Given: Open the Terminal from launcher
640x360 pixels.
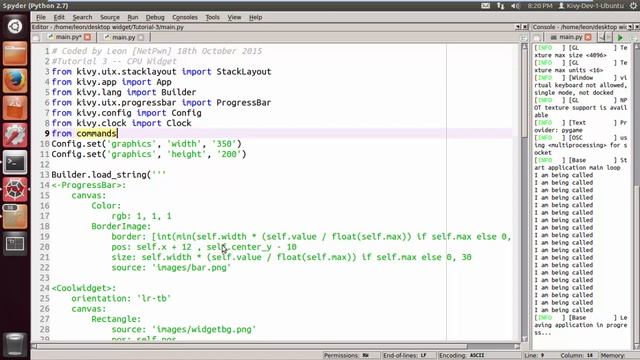Looking at the screenshot, I should (x=15, y=162).
